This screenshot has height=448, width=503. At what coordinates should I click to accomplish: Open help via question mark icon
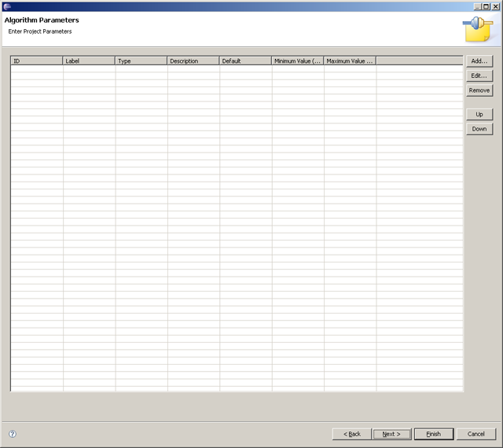(x=13, y=434)
